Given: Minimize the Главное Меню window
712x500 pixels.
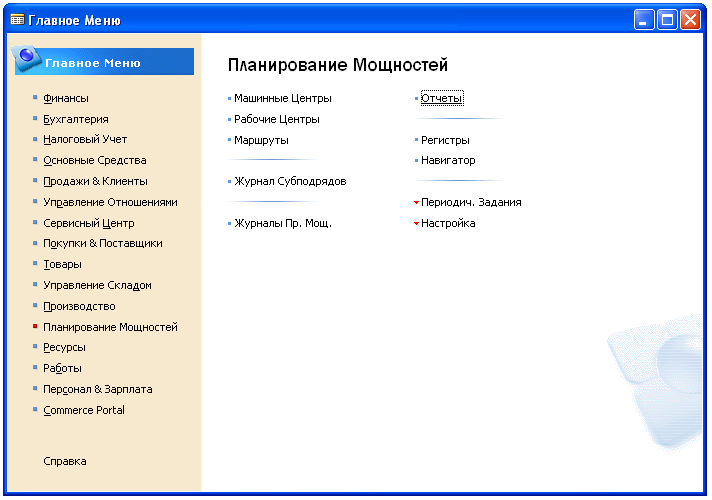Looking at the screenshot, I should click(643, 20).
